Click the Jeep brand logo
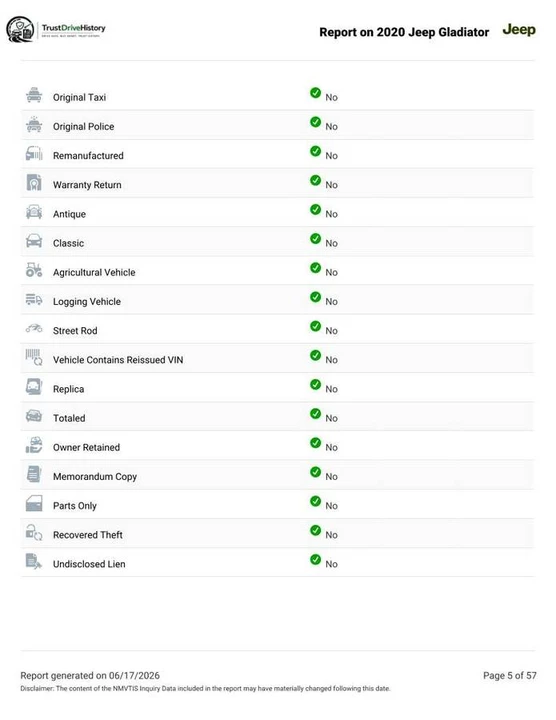The width and height of the screenshot is (556, 720). 519,30
